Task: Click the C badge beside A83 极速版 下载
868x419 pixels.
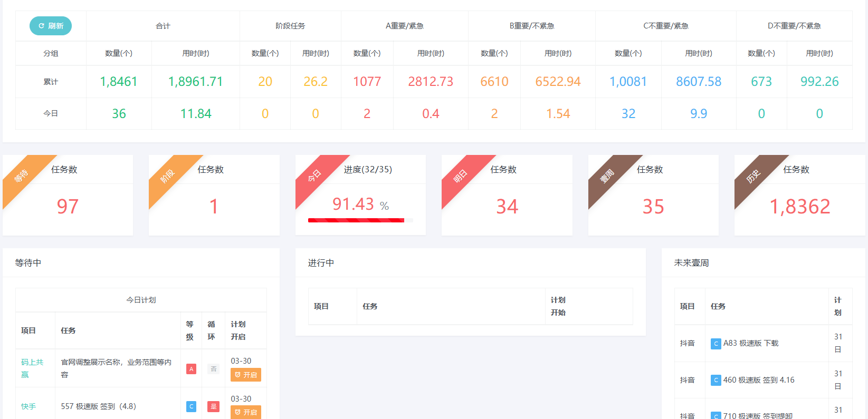Action: (x=716, y=344)
